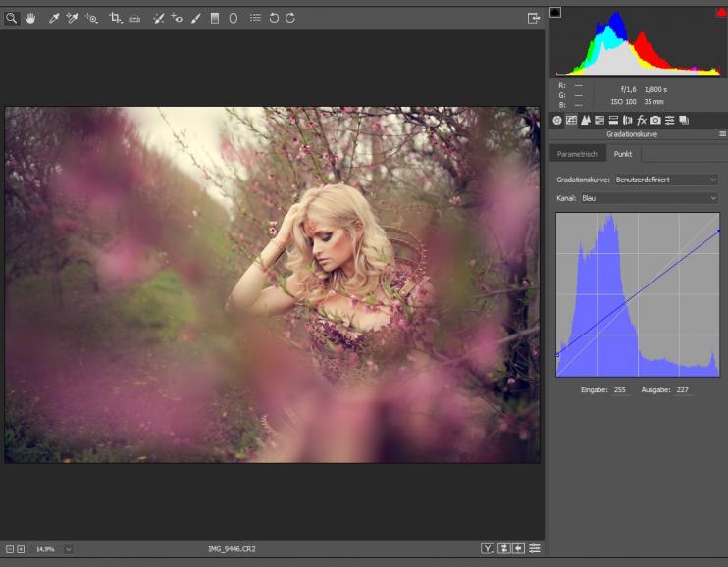This screenshot has width=728, height=567.
Task: Activate the Targeted Adjustment tool
Action: (x=91, y=18)
